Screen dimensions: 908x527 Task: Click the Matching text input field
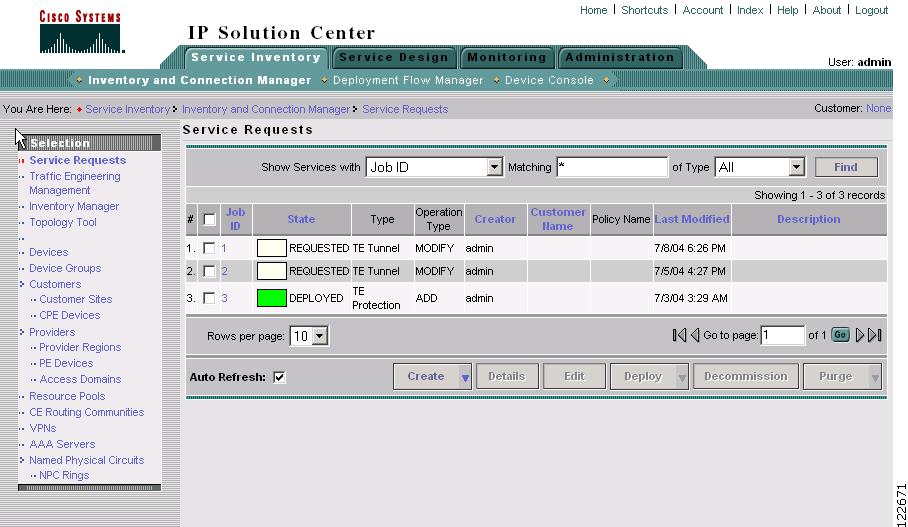612,167
